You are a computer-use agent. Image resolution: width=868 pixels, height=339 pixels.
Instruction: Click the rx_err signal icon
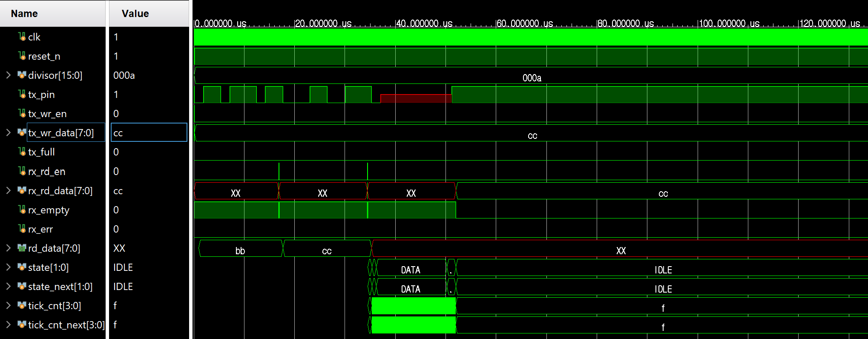coord(22,229)
